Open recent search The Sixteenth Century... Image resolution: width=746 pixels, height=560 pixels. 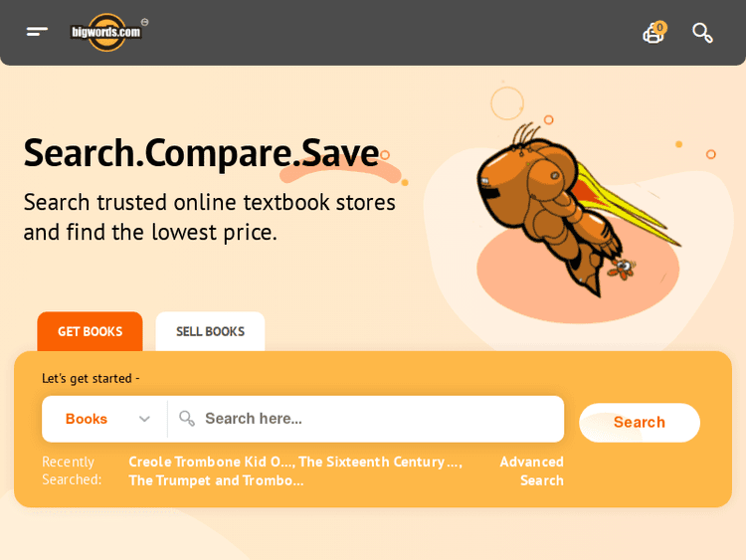click(380, 462)
